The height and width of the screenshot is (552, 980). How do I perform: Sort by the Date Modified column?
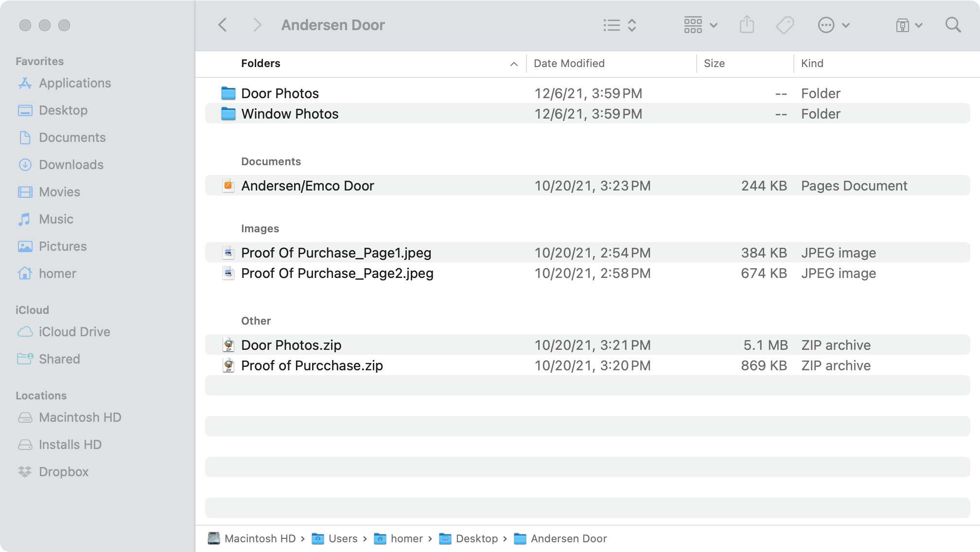click(x=569, y=63)
